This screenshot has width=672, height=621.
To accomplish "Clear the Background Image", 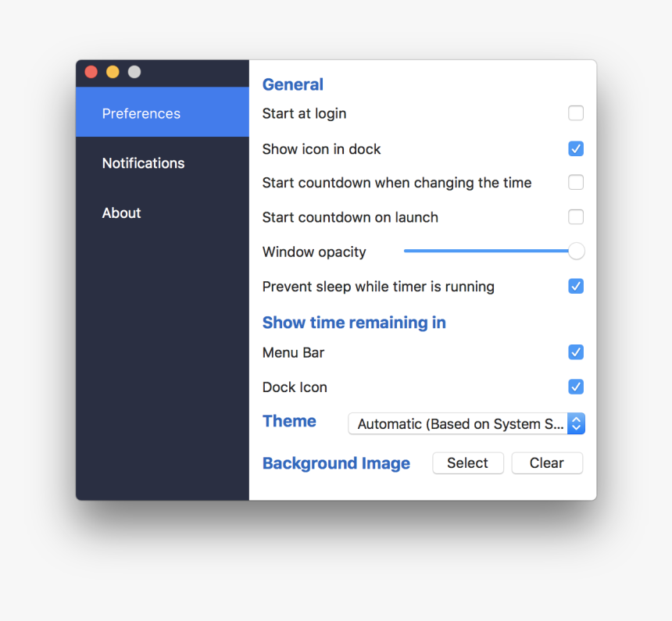I will [x=547, y=463].
